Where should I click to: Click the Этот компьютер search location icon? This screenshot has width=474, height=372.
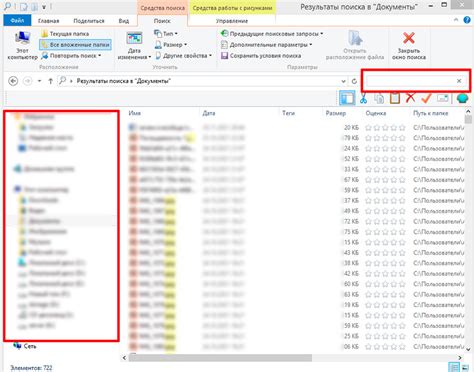(x=22, y=46)
